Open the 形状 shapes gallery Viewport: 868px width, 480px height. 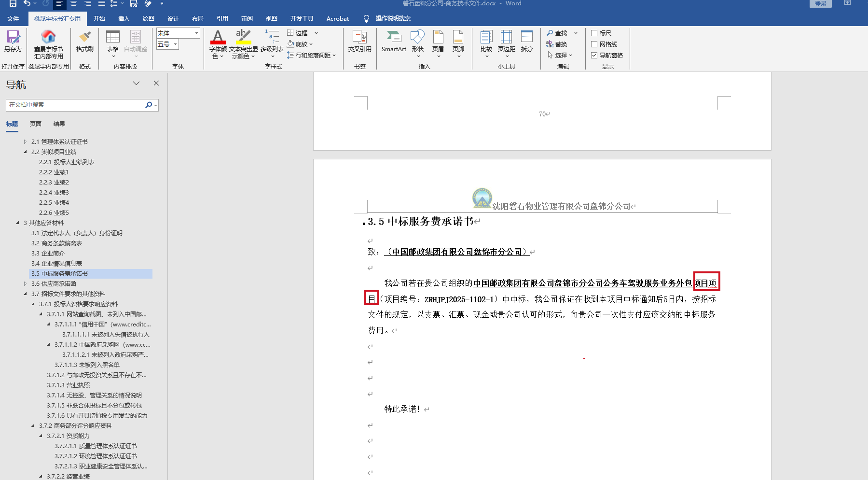(x=418, y=43)
